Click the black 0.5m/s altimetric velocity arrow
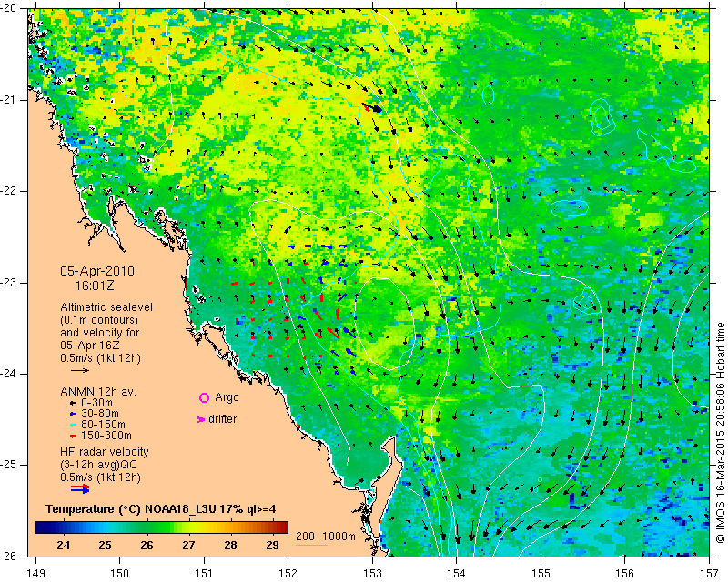The height and width of the screenshot is (582, 728). pos(80,370)
